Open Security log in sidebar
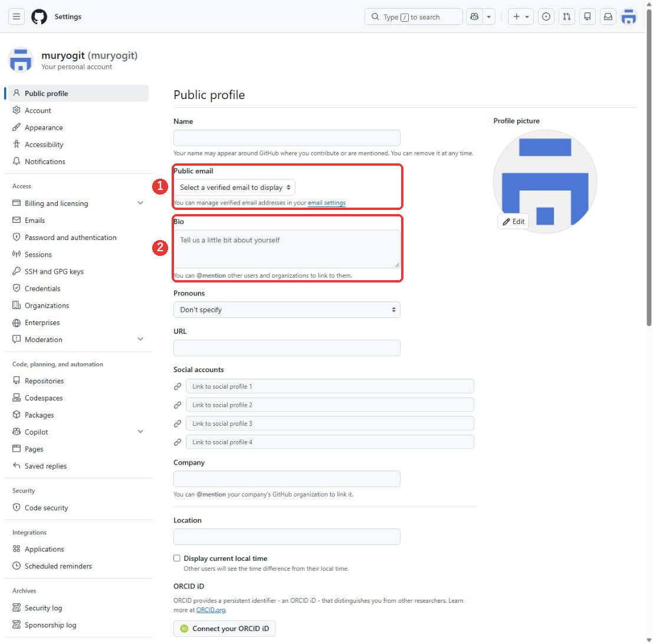This screenshot has width=653, height=644. 78,608
